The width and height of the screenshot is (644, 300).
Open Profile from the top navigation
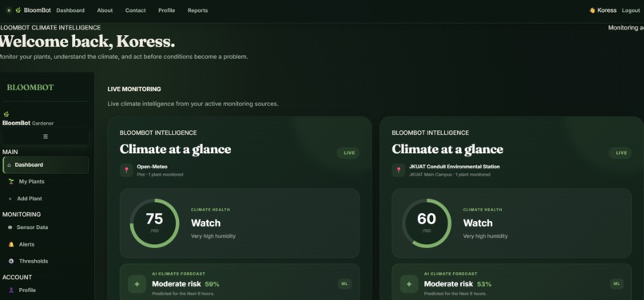(x=166, y=10)
